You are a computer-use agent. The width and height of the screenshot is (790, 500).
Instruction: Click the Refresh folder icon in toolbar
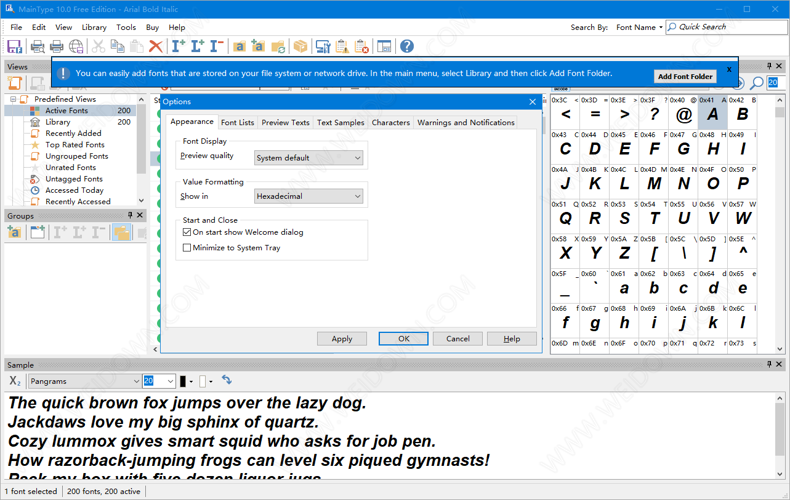pos(278,47)
